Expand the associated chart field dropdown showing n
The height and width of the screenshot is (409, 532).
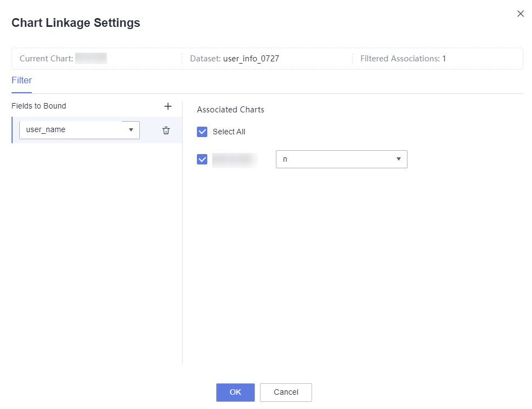[x=341, y=160]
